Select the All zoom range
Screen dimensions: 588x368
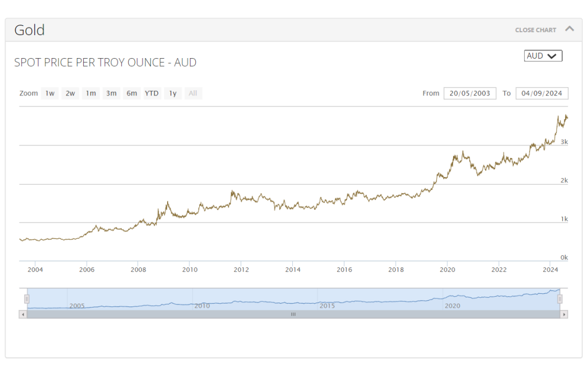tap(193, 93)
